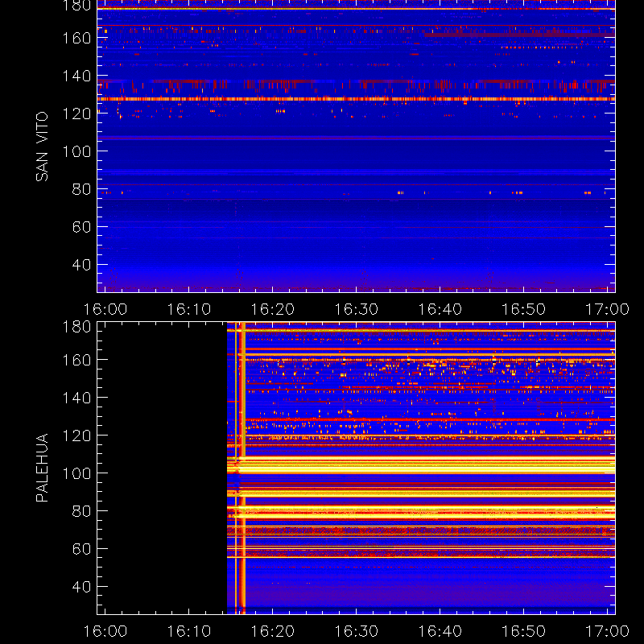644x644 pixels.
Task: Select the 140 label on San Vito axis
Action: 76,76
